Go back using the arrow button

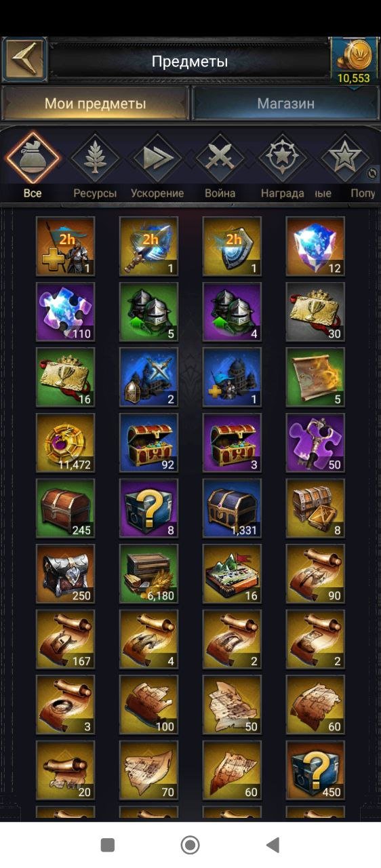point(24,60)
